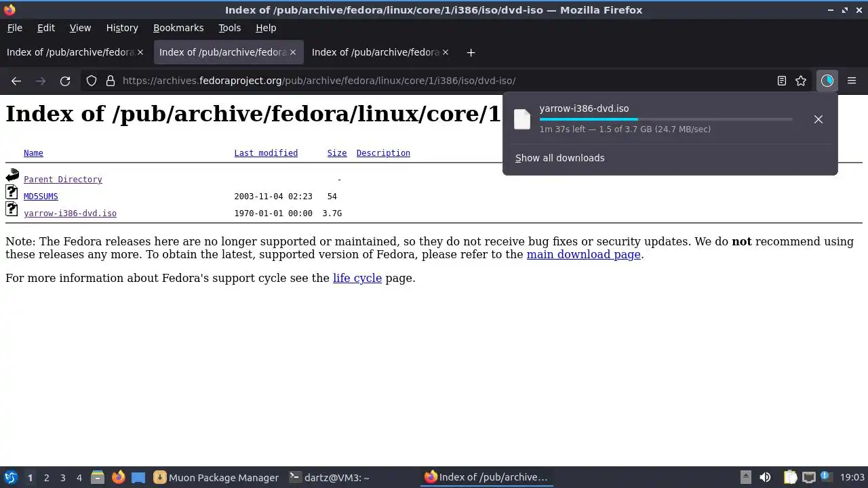Switch to virtual desktop 3
Viewport: 868px width, 488px height.
tap(62, 478)
